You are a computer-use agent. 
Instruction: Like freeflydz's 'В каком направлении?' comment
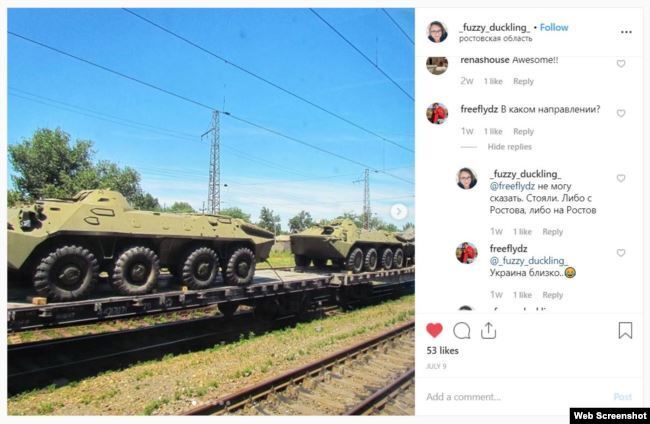pos(621,113)
